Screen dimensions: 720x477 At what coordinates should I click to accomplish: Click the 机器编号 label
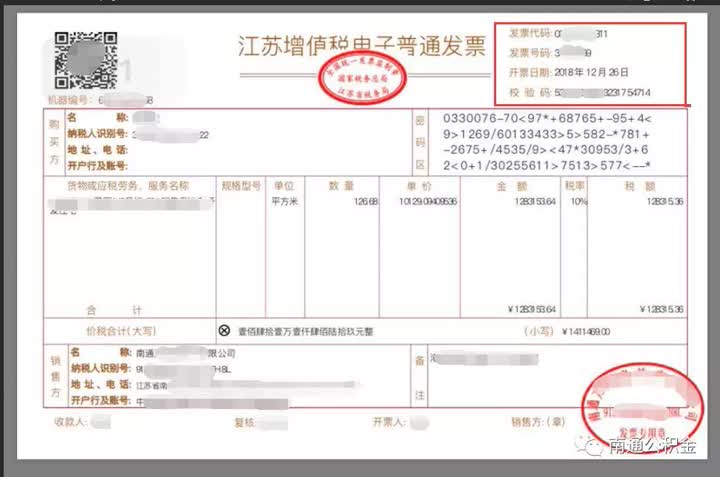point(69,100)
